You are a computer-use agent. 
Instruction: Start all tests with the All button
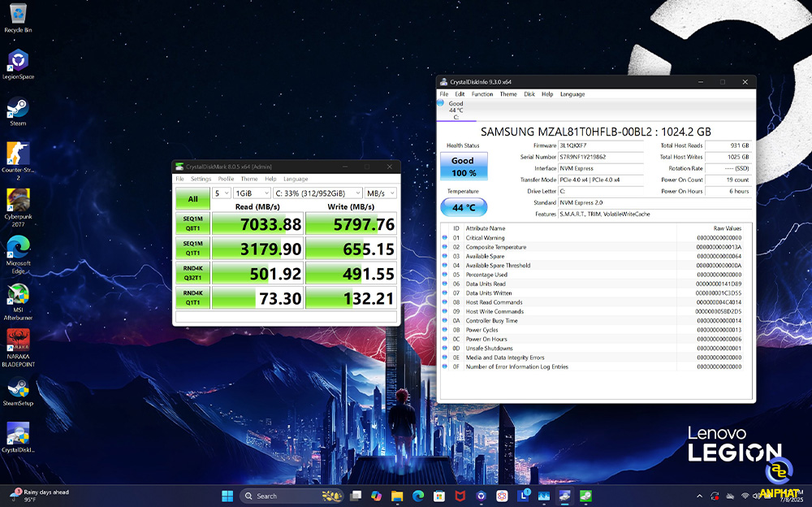192,198
